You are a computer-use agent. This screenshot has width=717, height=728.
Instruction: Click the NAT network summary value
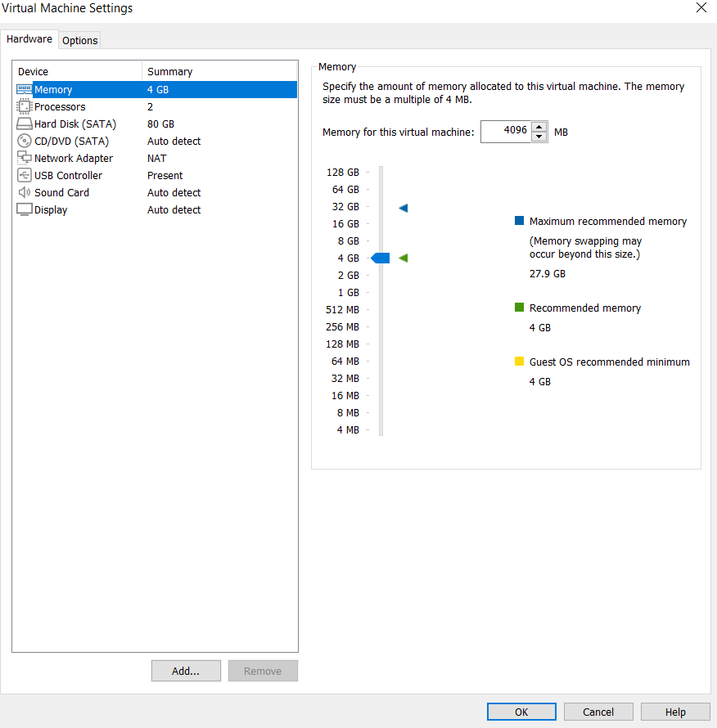pos(156,159)
